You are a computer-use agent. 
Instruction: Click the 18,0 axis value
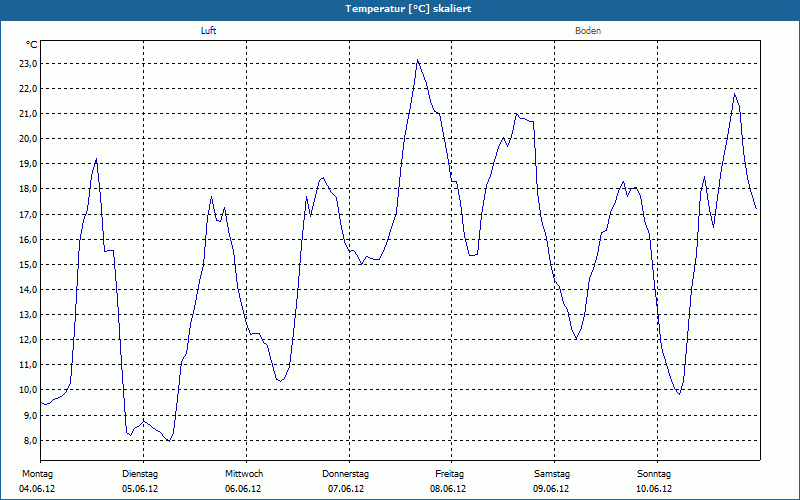coord(28,189)
